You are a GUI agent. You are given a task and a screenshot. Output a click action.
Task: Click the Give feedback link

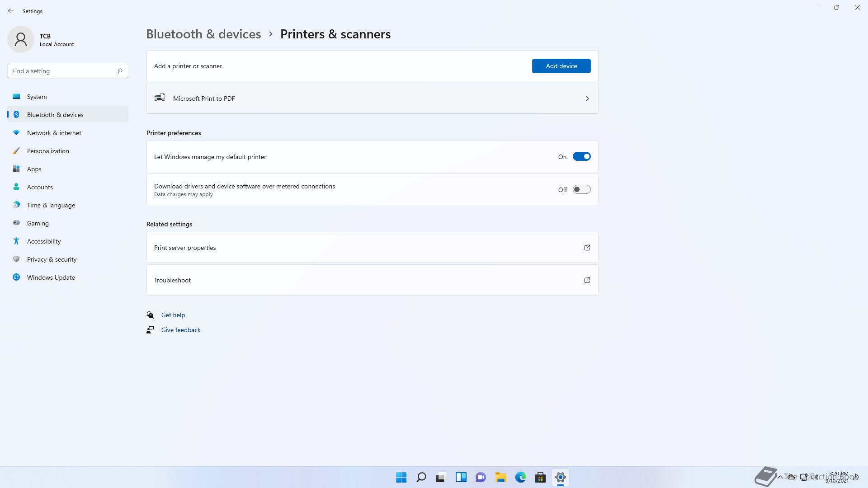point(181,330)
